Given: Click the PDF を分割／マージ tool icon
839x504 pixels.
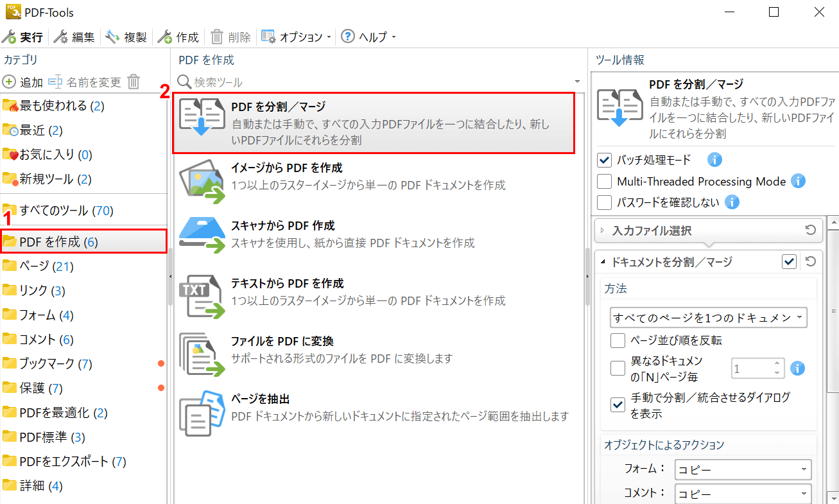Looking at the screenshot, I should click(202, 118).
